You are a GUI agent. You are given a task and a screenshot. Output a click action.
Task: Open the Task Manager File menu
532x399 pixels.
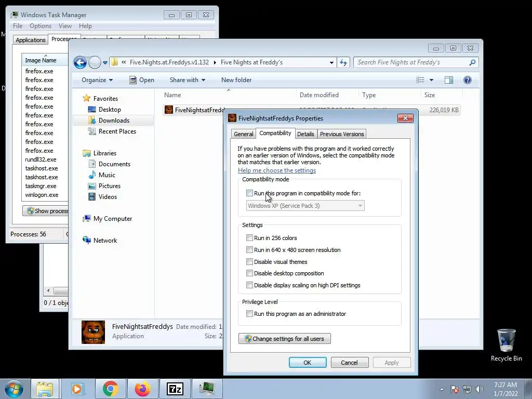(18, 26)
